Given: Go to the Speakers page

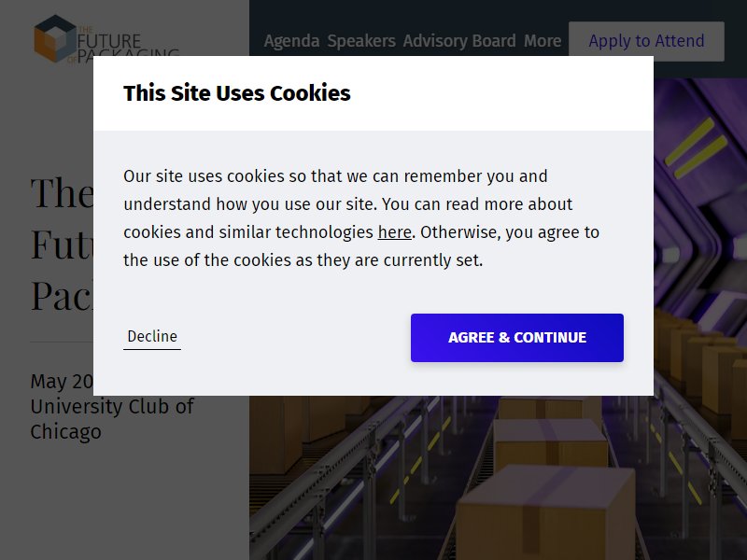Looking at the screenshot, I should tap(361, 41).
